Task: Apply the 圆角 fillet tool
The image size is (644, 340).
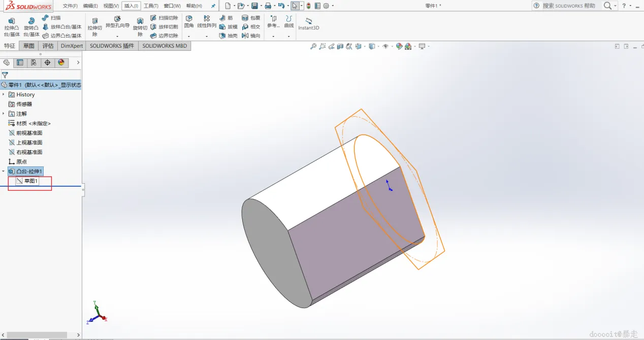Action: pos(189,22)
